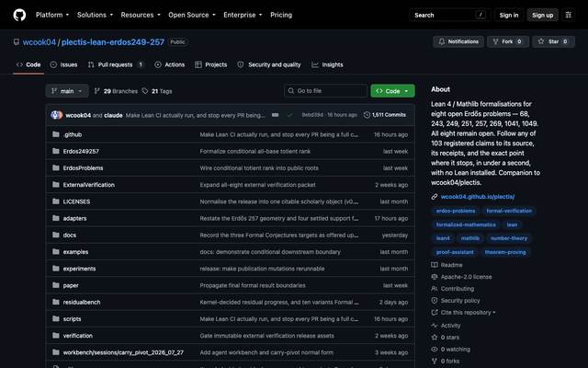Switch to the Security and quality tab
The width and height of the screenshot is (588, 368).
(269, 64)
